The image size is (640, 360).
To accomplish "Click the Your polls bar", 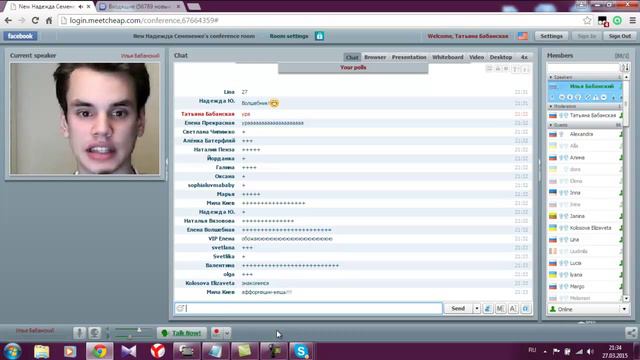I will pos(353,68).
